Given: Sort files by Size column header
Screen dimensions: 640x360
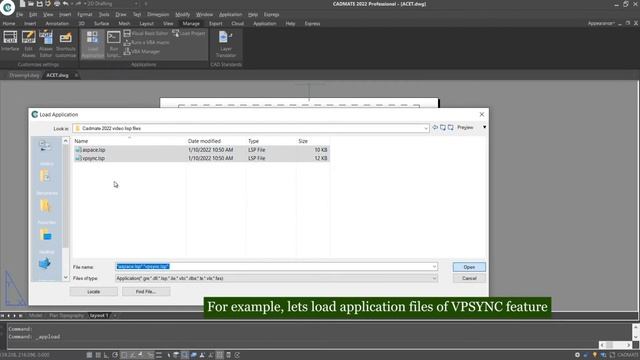Looking at the screenshot, I should 303,141.
